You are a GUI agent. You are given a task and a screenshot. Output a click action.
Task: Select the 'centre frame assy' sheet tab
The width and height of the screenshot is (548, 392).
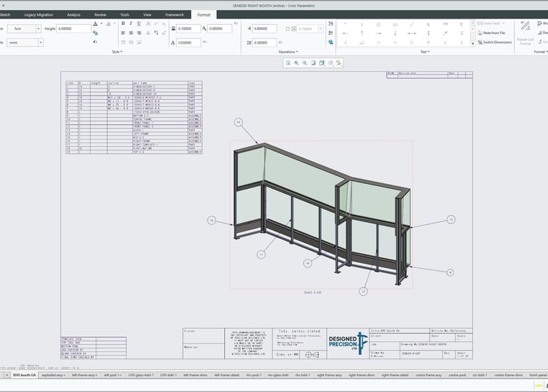coord(428,375)
